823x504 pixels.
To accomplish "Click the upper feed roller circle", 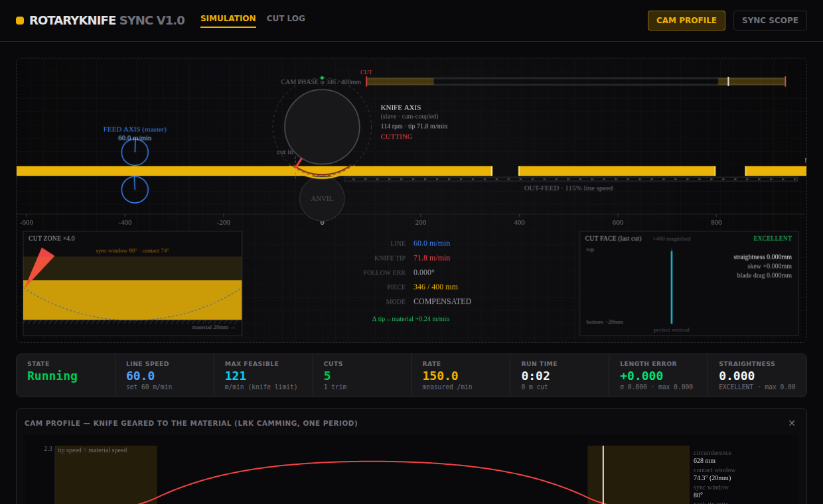I will (x=135, y=152).
